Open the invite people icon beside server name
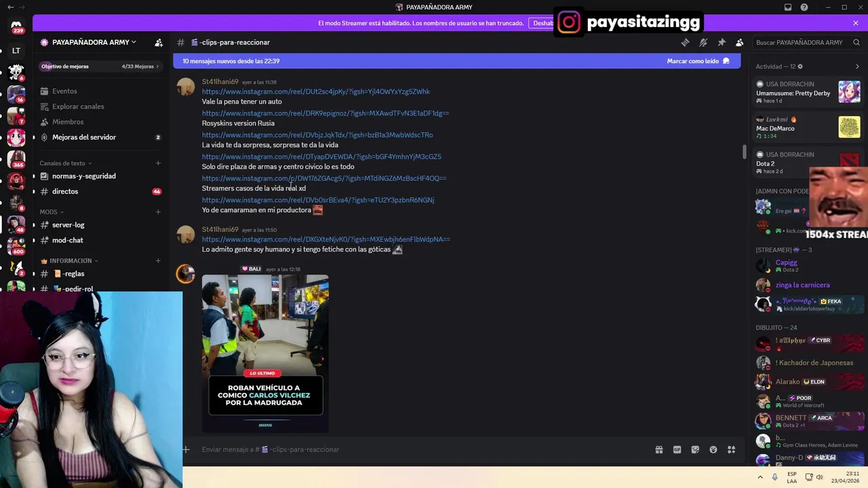Image resolution: width=868 pixels, height=488 pixels. pyautogui.click(x=159, y=42)
